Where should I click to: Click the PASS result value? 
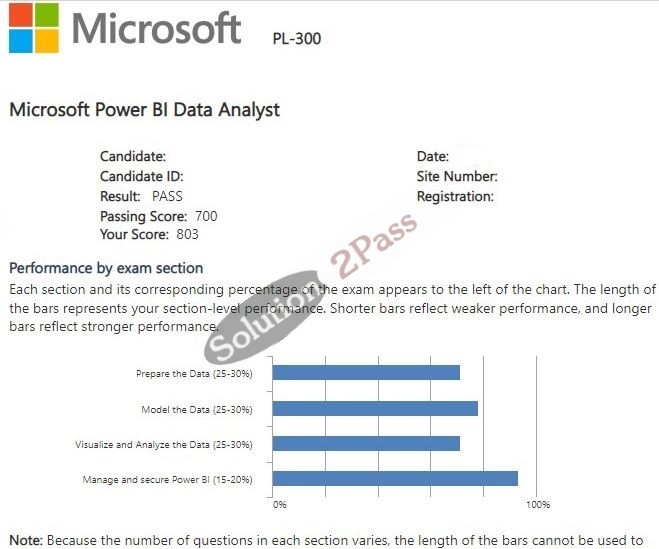click(167, 196)
